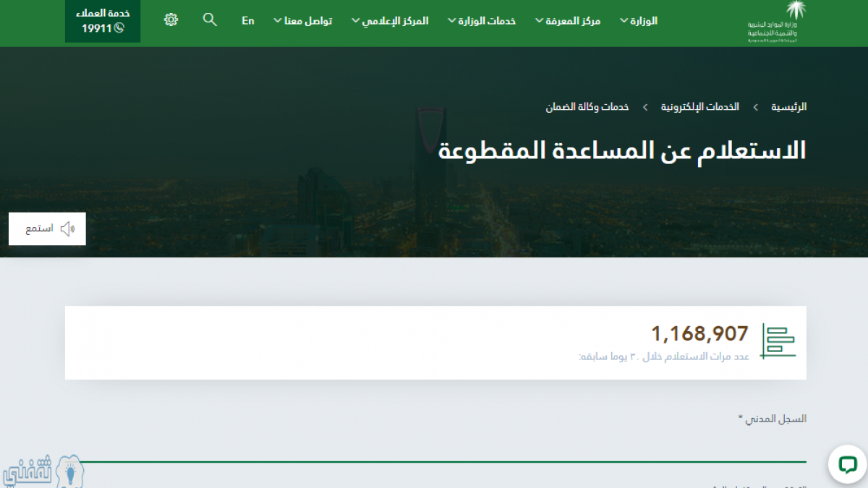868x488 pixels.
Task: Expand the خدمات الوزارة menu chevron
Action: (452, 21)
